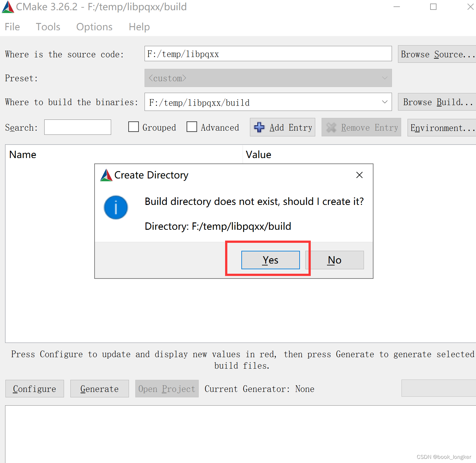Click the 'Current Generator: None' text

[x=259, y=389]
